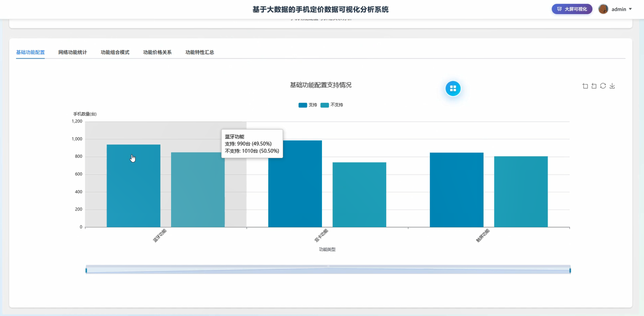644x316 pixels.
Task: Click tooltip line 支持: 990台 (49.50%)
Action: 248,144
